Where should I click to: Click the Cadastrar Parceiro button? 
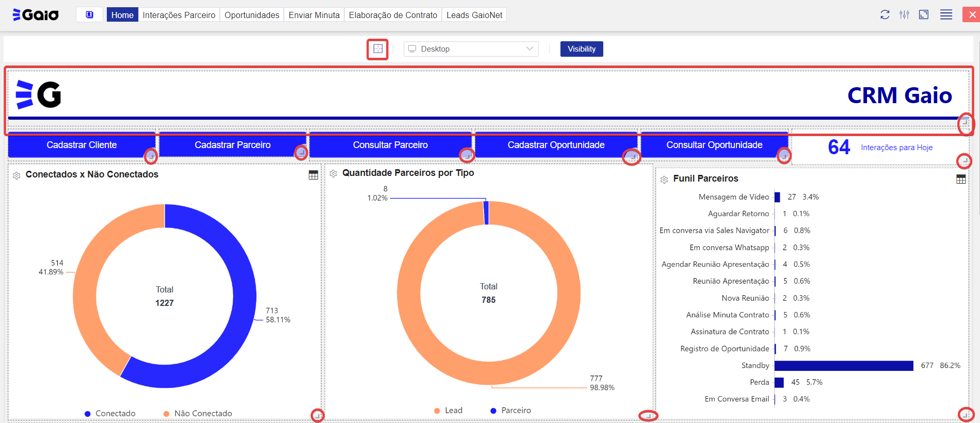point(233,145)
